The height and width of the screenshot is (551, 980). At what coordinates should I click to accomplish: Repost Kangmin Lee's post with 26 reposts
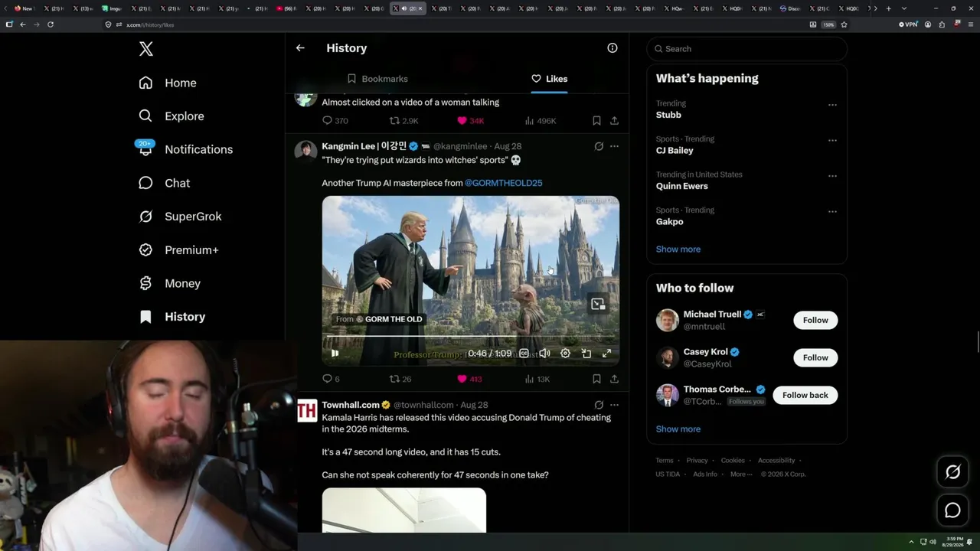coord(400,379)
